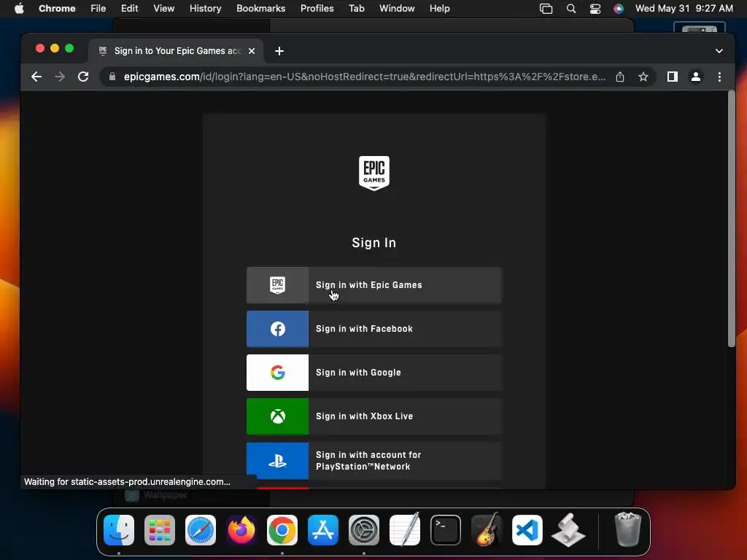Choose Sign in with Epic Games
The height and width of the screenshot is (560, 747).
pyautogui.click(x=374, y=285)
